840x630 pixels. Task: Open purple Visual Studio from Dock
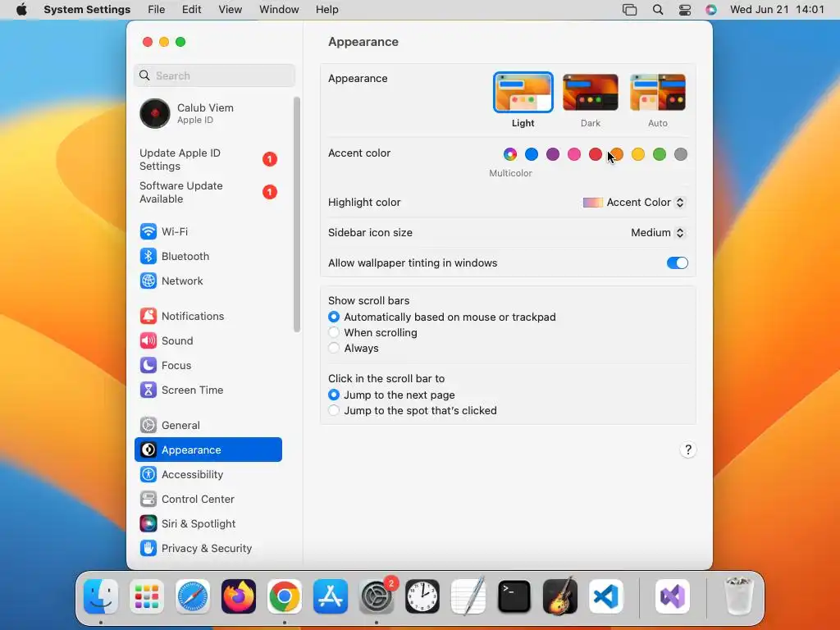point(673,596)
